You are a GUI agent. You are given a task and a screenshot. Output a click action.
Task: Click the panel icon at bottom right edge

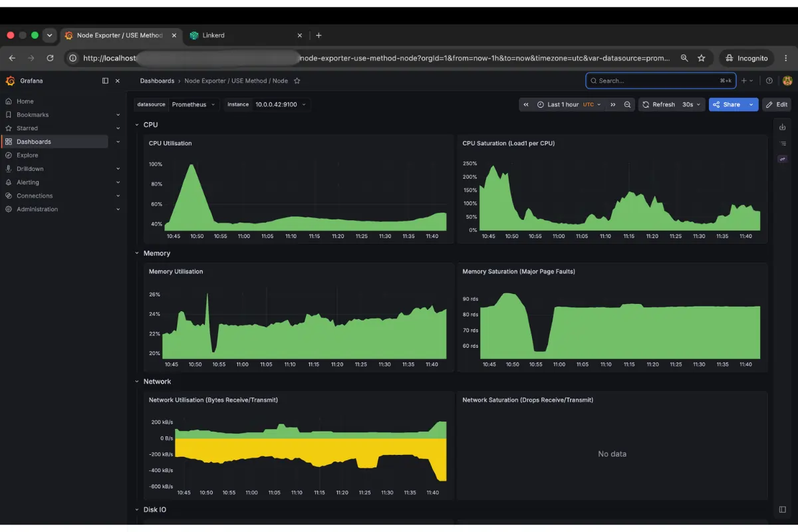[783, 509]
